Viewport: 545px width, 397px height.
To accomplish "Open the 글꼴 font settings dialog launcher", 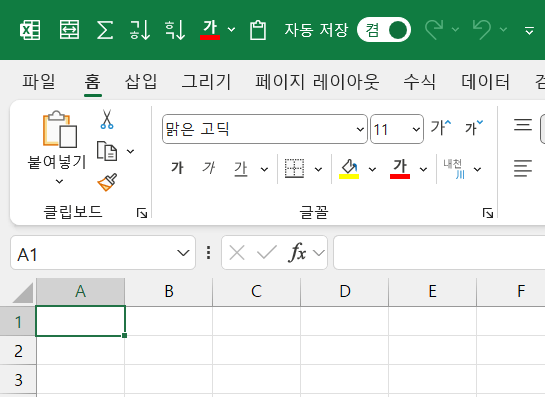I will tap(488, 213).
